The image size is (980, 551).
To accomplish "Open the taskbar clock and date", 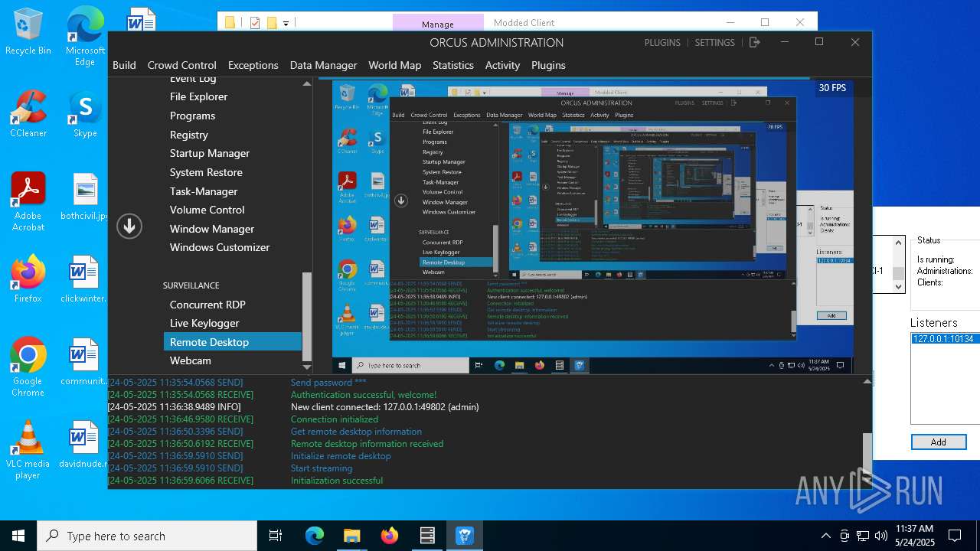I will coord(913,536).
